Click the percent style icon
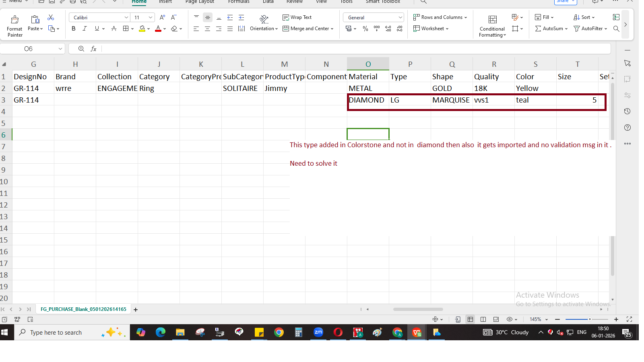Screen dimensions: 644x362 [x=365, y=29]
